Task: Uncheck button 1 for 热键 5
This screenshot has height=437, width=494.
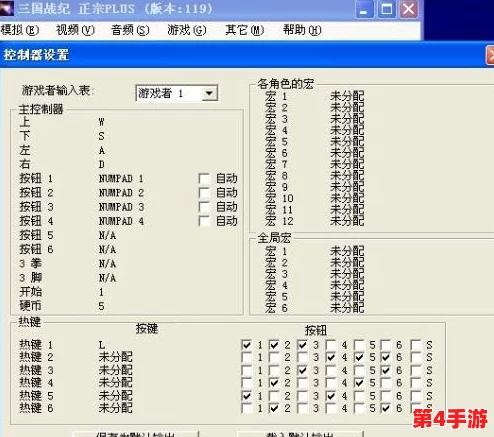Action: coord(246,396)
